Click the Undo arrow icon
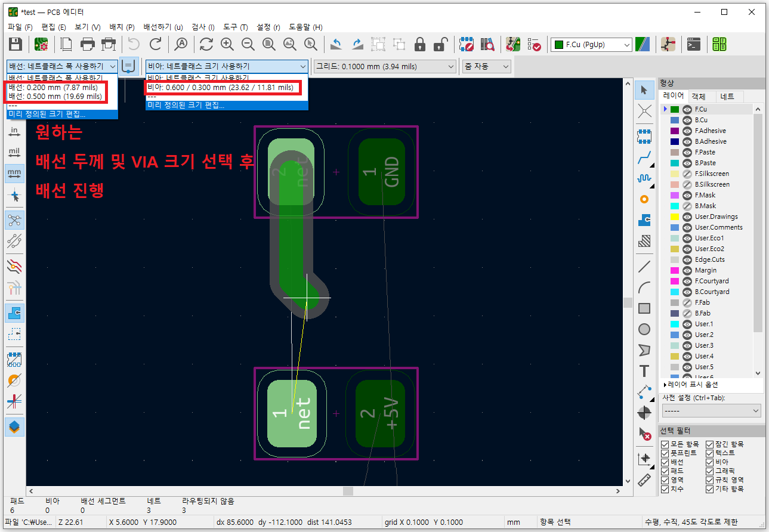Image resolution: width=769 pixels, height=532 pixels. click(134, 44)
